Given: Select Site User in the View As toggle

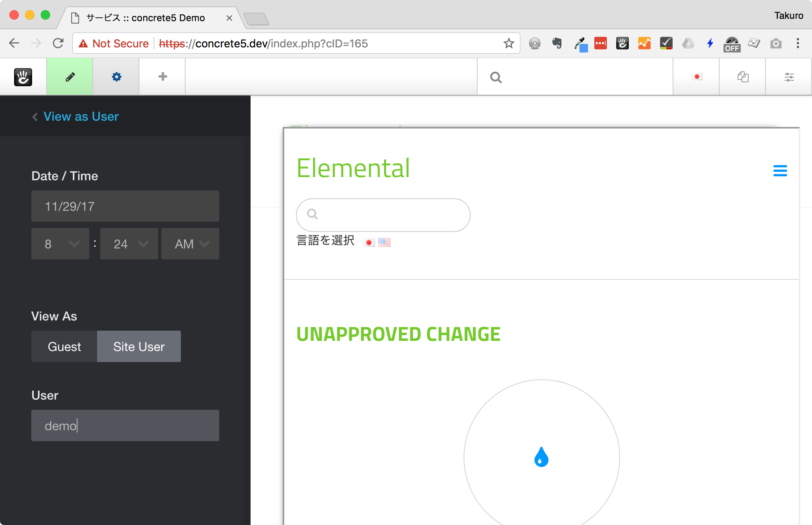Looking at the screenshot, I should [139, 346].
